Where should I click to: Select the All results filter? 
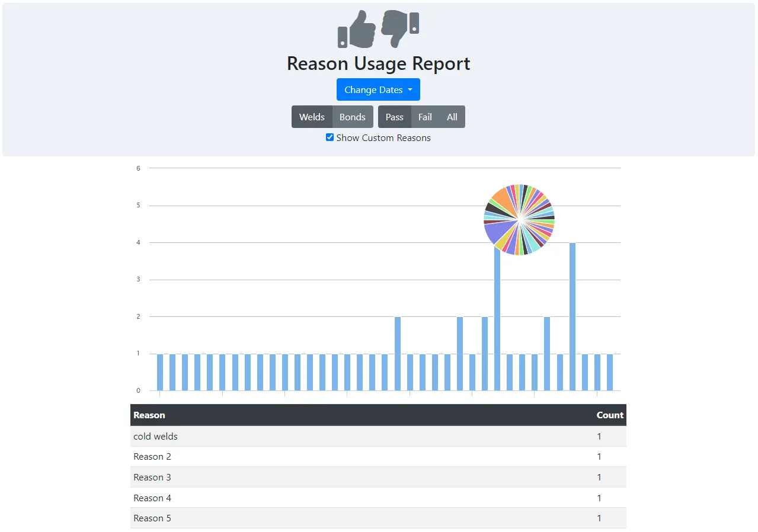click(452, 117)
